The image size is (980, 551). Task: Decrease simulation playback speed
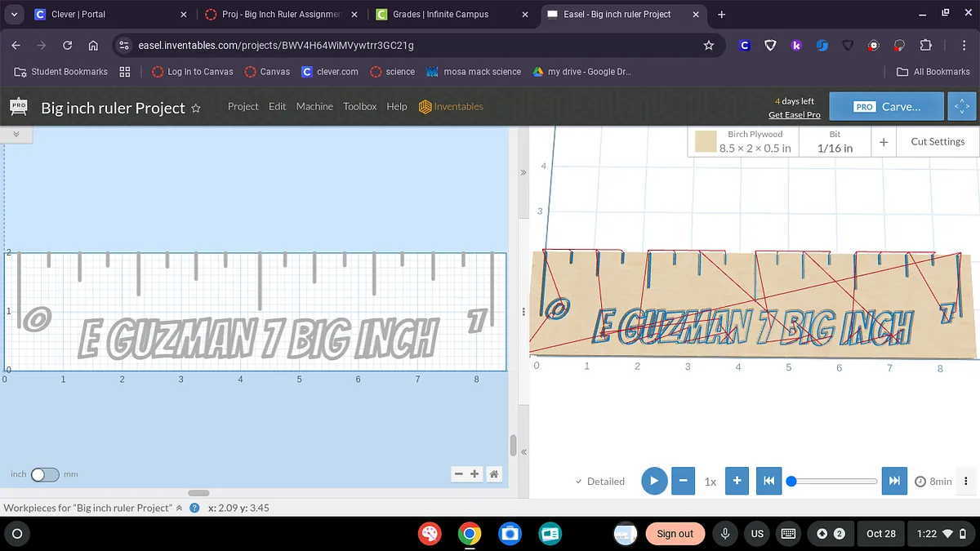(683, 481)
